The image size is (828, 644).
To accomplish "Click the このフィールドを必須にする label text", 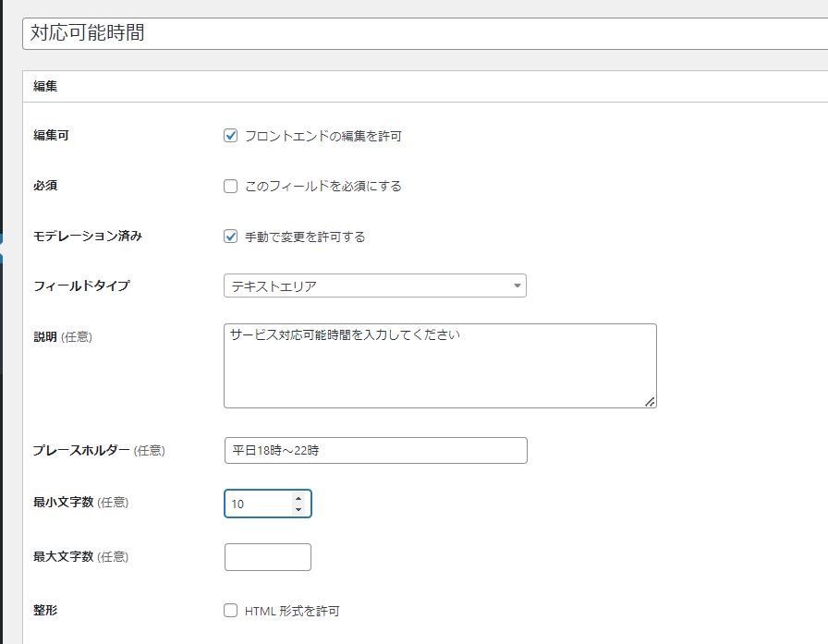I will click(x=323, y=187).
